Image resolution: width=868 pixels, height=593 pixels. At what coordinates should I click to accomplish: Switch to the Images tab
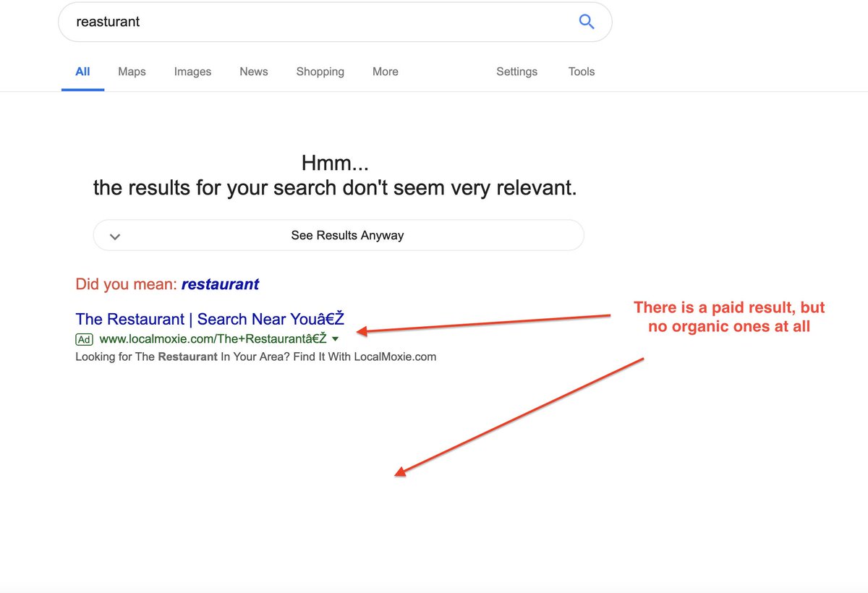pos(192,72)
